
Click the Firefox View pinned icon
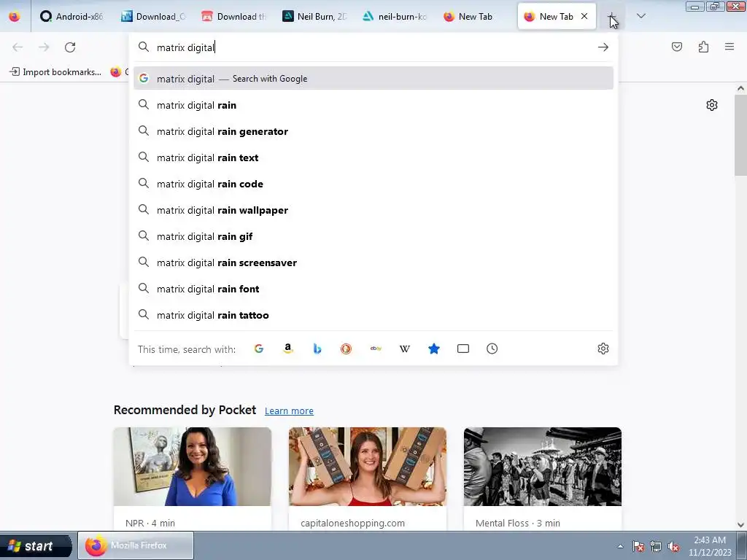(x=15, y=16)
